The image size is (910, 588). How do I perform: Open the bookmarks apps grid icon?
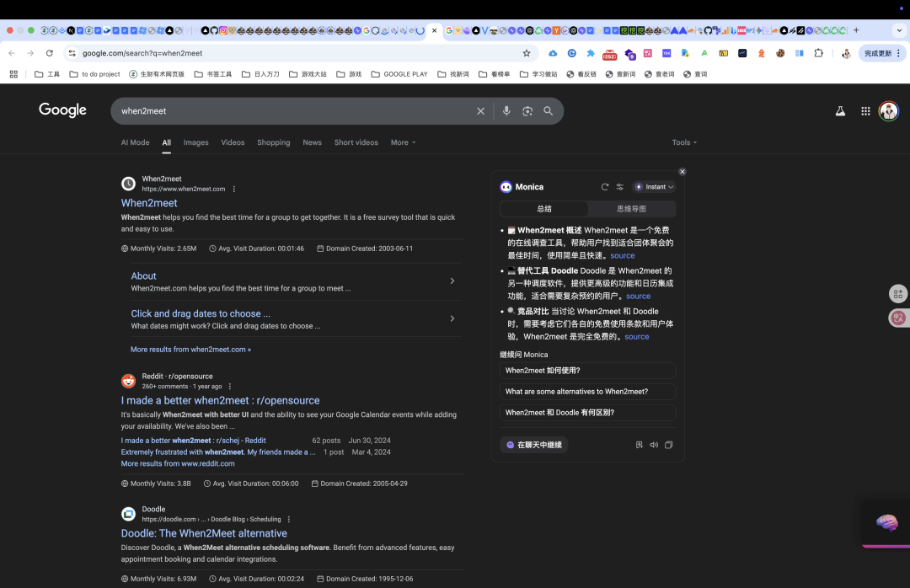(13, 74)
